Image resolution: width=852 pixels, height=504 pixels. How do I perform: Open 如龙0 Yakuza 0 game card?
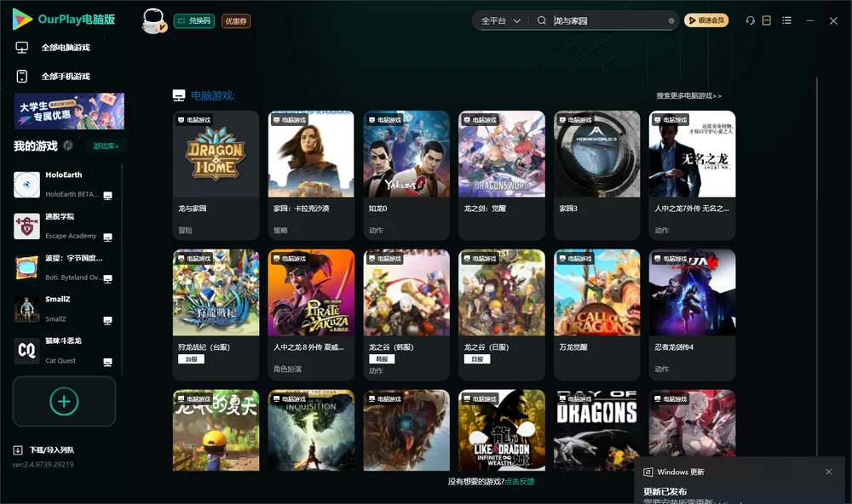coord(406,175)
